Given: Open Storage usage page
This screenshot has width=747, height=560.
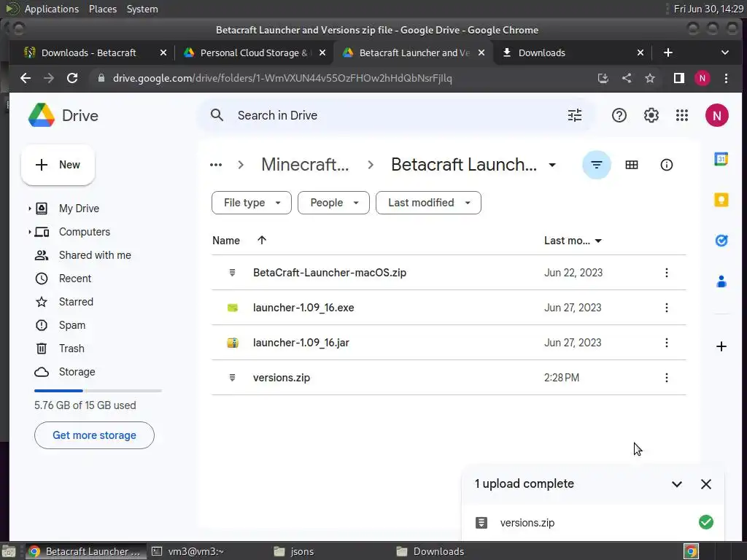Looking at the screenshot, I should pyautogui.click(x=77, y=372).
